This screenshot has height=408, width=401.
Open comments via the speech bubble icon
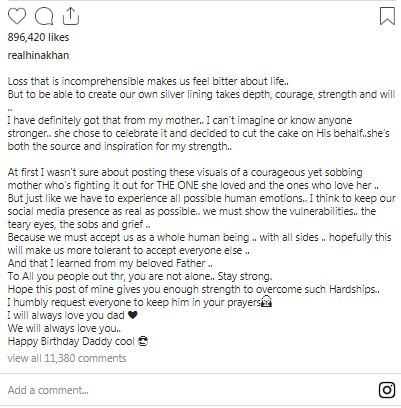click(44, 17)
